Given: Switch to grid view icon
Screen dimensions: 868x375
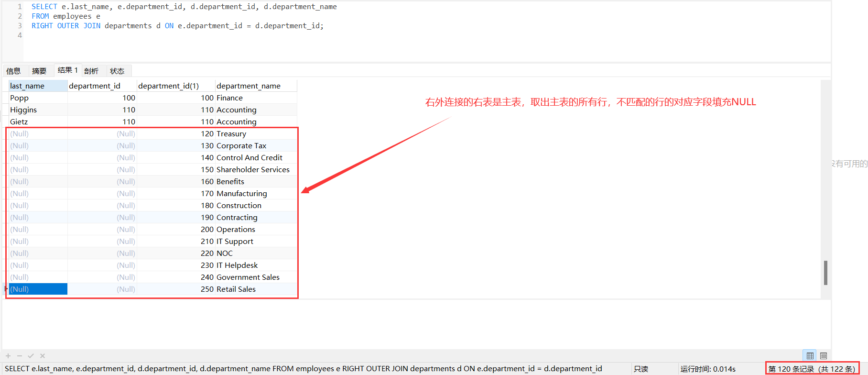Looking at the screenshot, I should click(x=810, y=356).
